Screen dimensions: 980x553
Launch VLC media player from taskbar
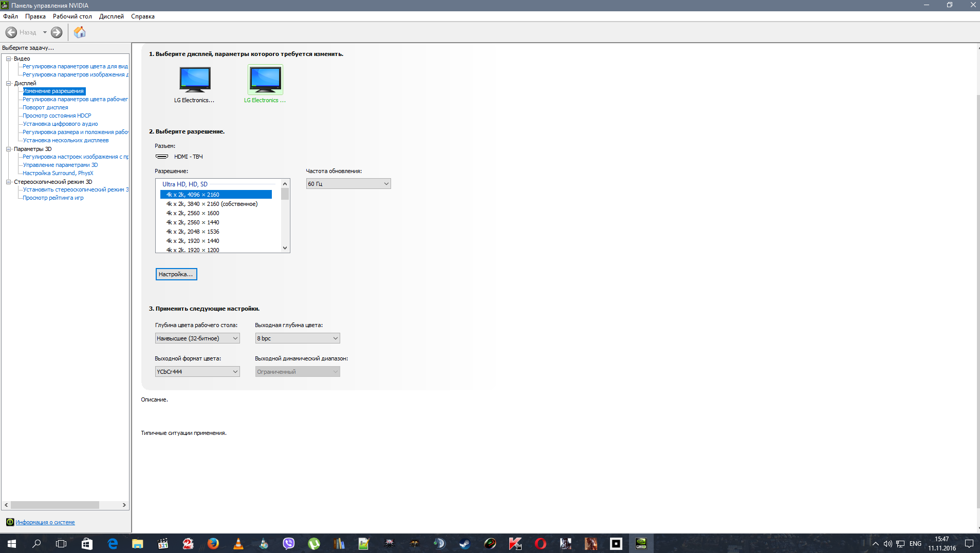238,543
